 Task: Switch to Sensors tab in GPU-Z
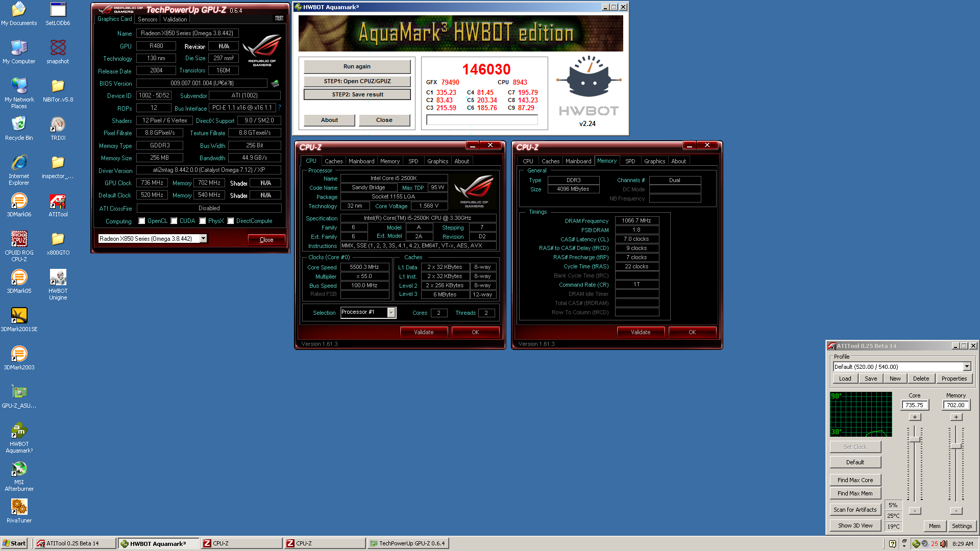[x=148, y=19]
